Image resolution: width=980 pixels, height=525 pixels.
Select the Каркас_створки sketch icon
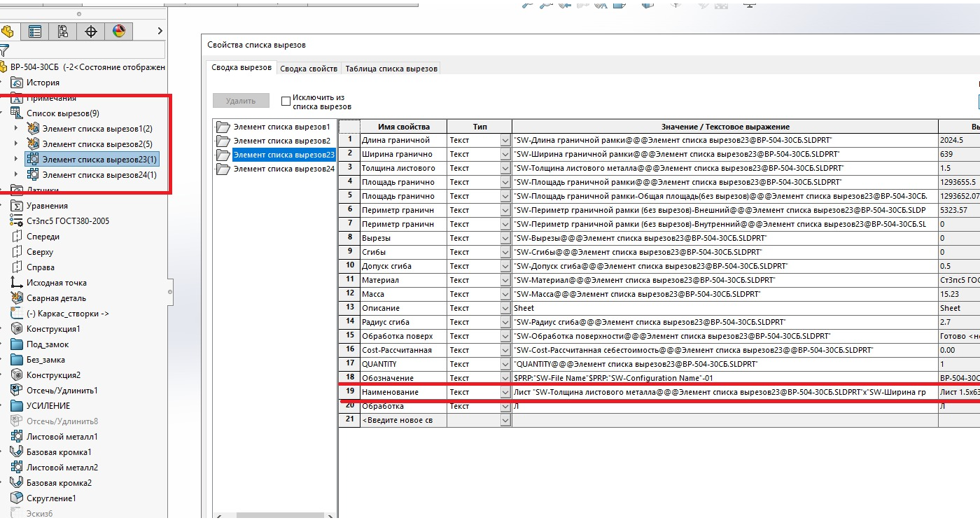click(17, 314)
